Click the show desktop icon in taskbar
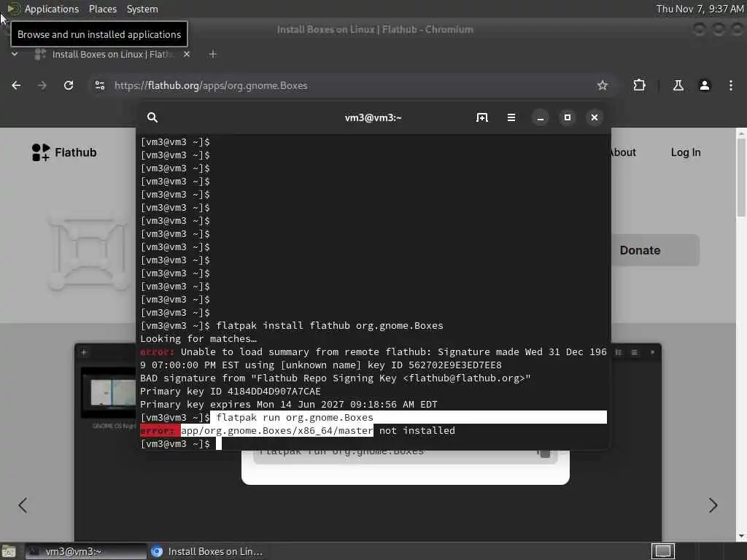The height and width of the screenshot is (560, 747). 9,551
